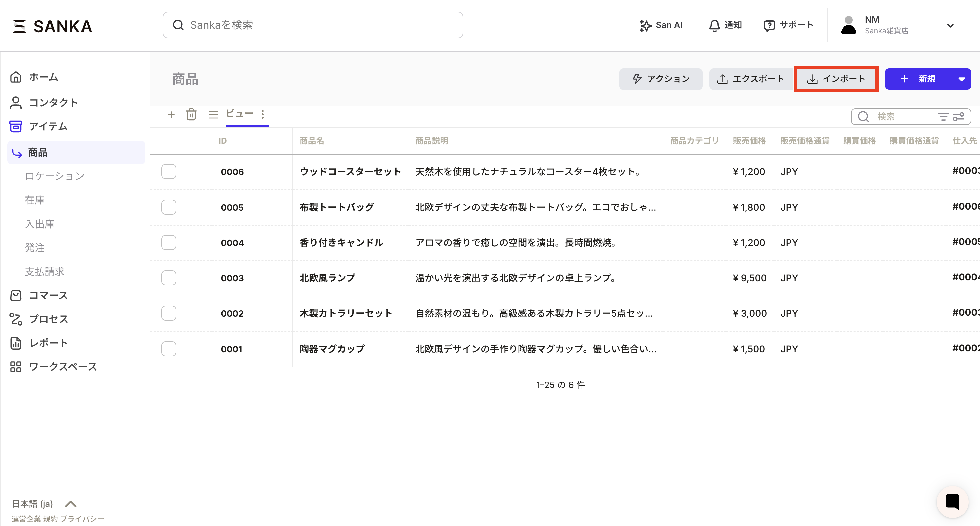Screen dimensions: 980x526
Task: Click the plus add-view icon
Action: pos(171,115)
